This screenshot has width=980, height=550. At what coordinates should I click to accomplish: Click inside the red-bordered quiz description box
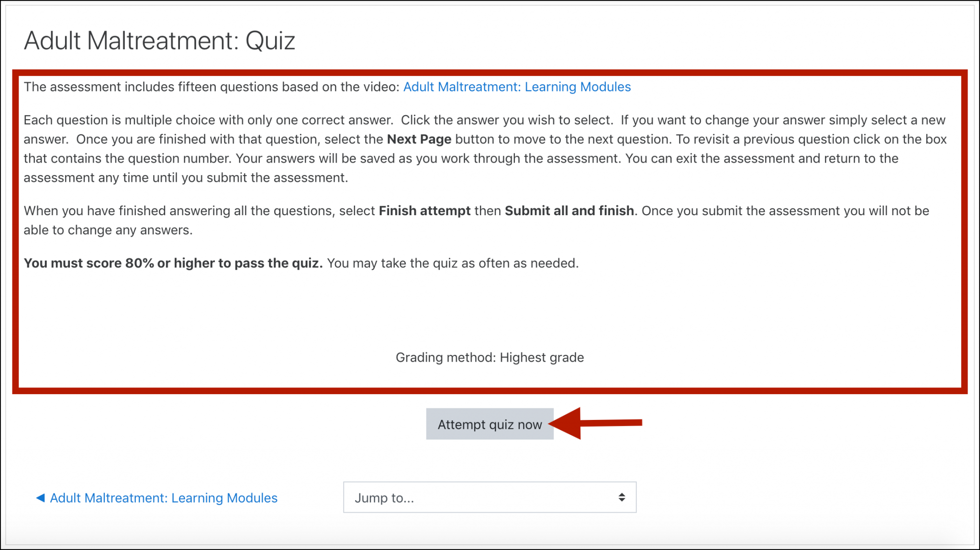(489, 306)
